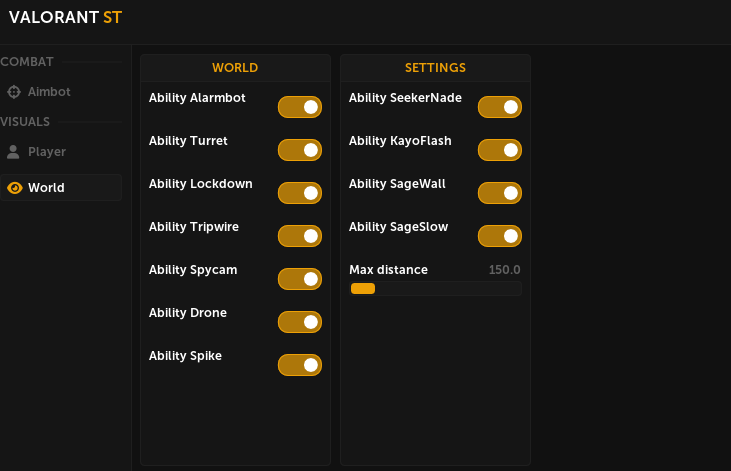Click the World eye icon
Viewport: 731px width, 471px height.
click(14, 188)
